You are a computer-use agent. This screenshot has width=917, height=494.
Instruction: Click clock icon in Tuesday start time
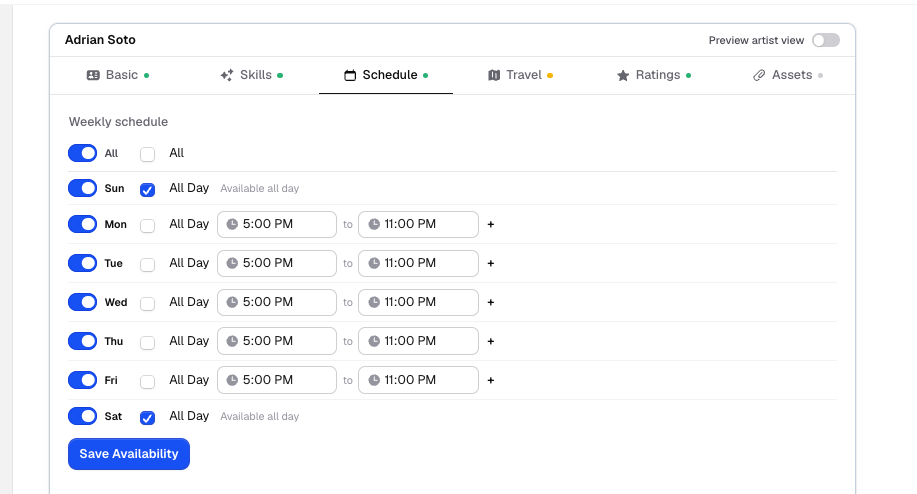232,264
